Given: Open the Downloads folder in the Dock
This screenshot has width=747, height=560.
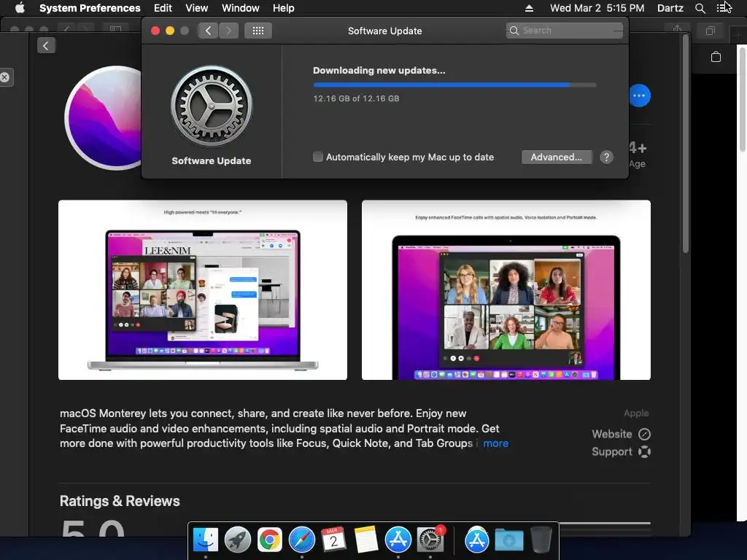Looking at the screenshot, I should pos(508,540).
